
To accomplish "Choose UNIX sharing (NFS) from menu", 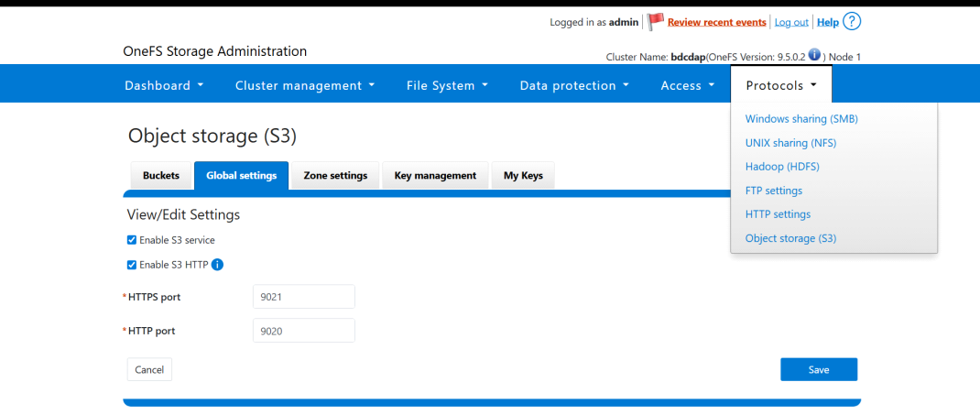I will point(790,143).
